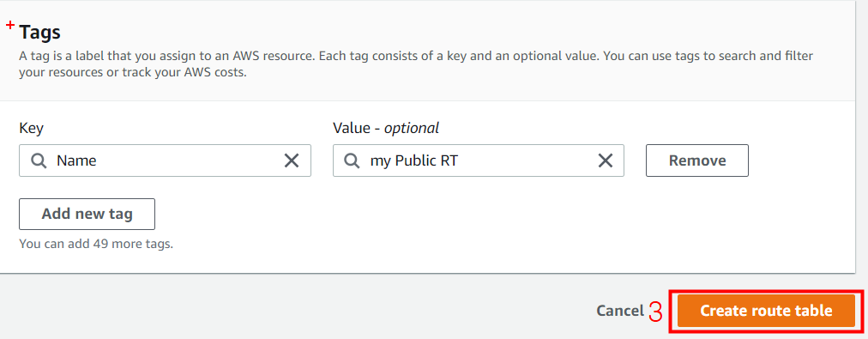Add new tag

pos(87,214)
